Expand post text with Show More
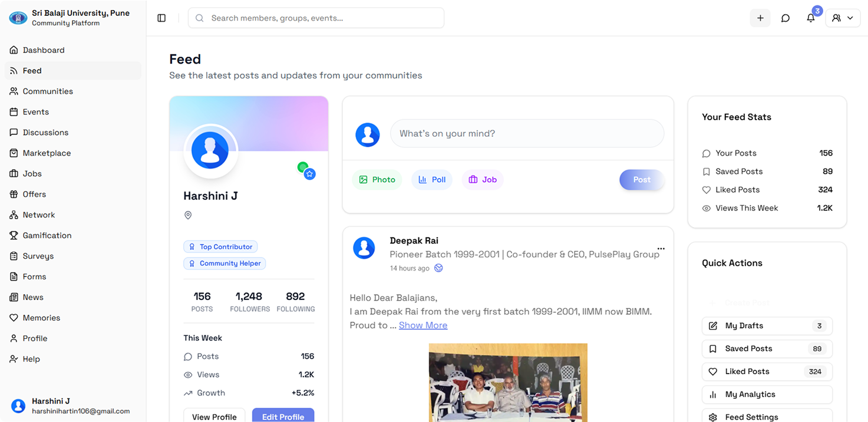Screen dimensions: 868x422 [423, 325]
